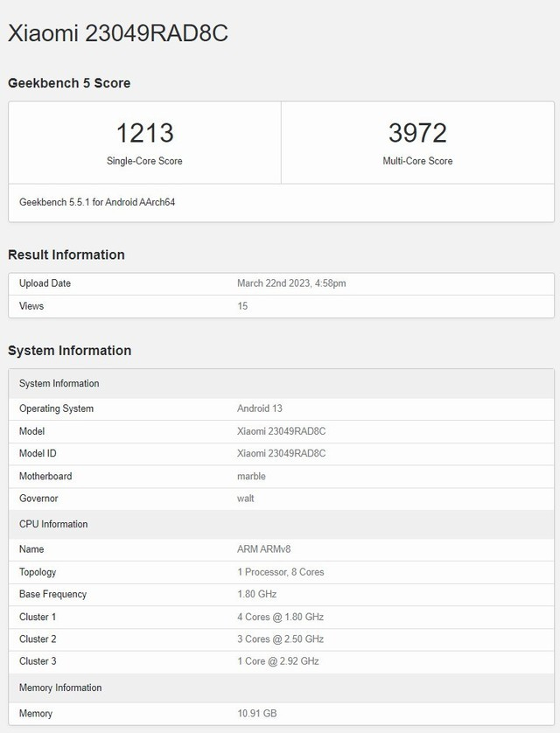
Task: Click the multi-core score value 3972
Action: (x=417, y=133)
